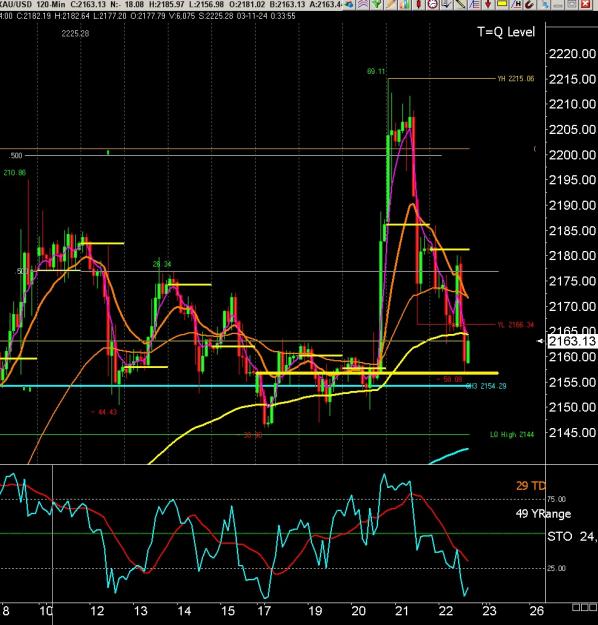This screenshot has width=598, height=625.
Task: Click the XAU/USD 120-Min title text
Action: pyautogui.click(x=32, y=4)
